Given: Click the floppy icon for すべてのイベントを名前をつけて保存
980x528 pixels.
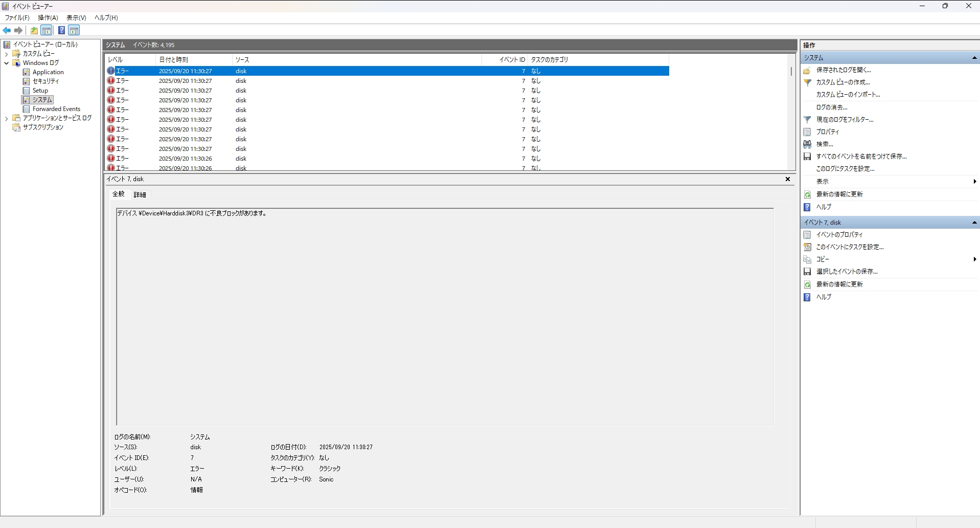Looking at the screenshot, I should pyautogui.click(x=807, y=157).
